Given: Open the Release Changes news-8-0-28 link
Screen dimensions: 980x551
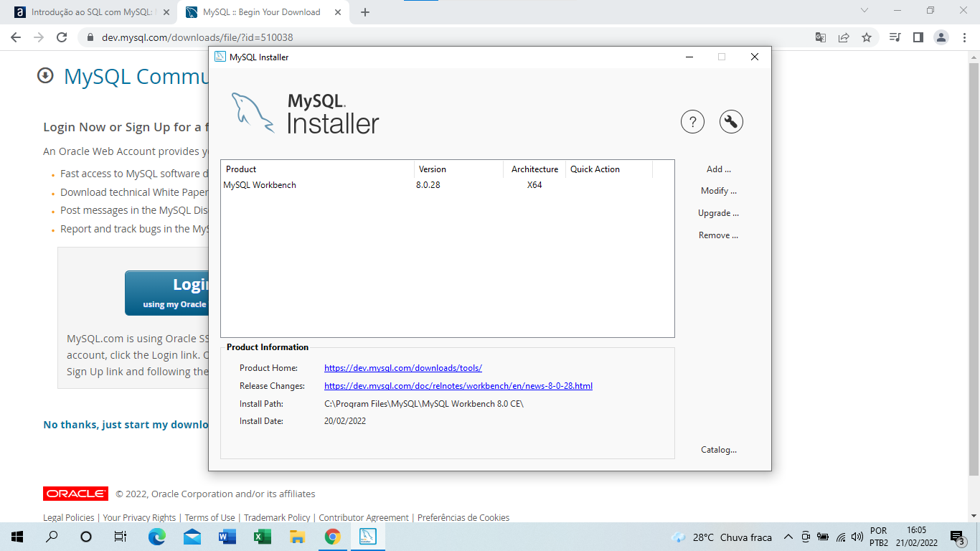Looking at the screenshot, I should click(458, 386).
